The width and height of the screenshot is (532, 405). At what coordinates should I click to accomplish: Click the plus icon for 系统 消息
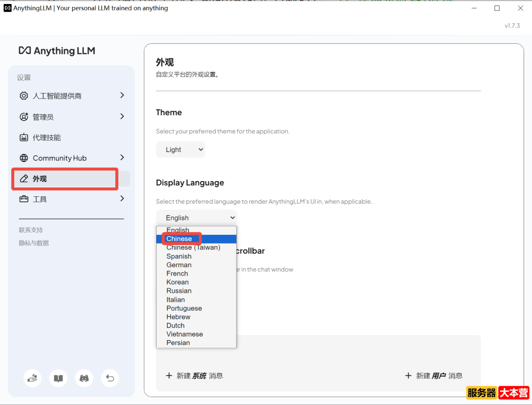[169, 375]
